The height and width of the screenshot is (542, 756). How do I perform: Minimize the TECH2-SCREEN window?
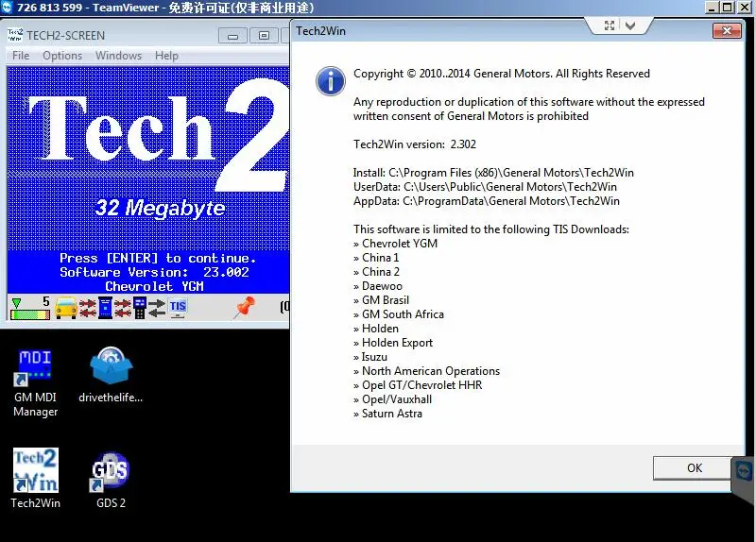[232, 36]
